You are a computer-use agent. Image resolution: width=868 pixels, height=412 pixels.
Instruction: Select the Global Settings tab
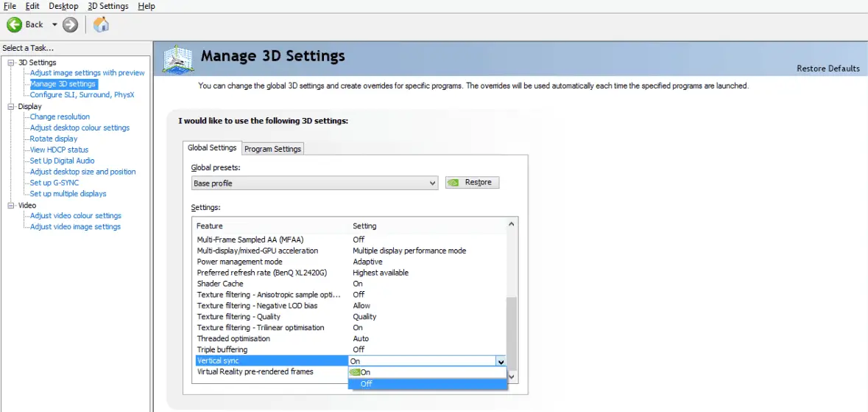click(x=212, y=147)
